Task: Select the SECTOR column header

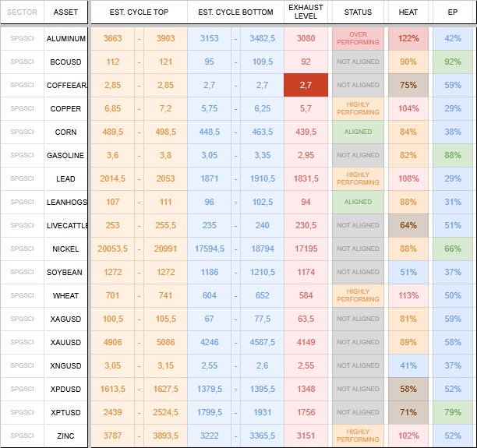Action: coord(22,12)
